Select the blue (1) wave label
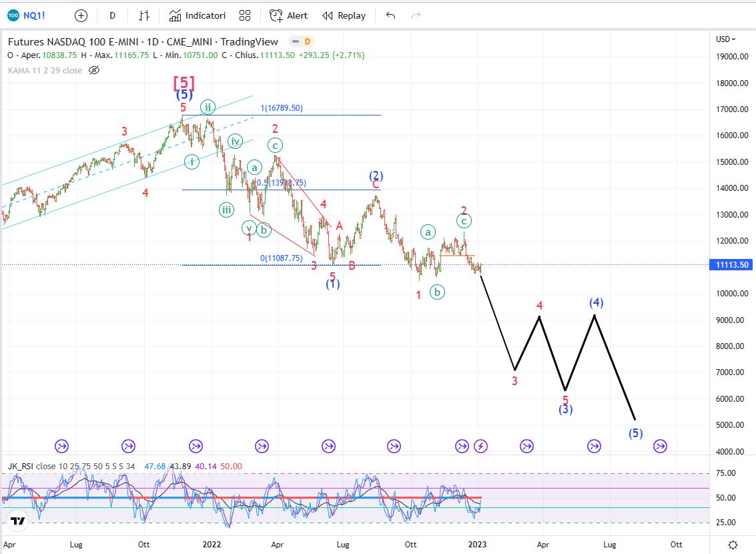The width and height of the screenshot is (756, 554). [x=333, y=284]
